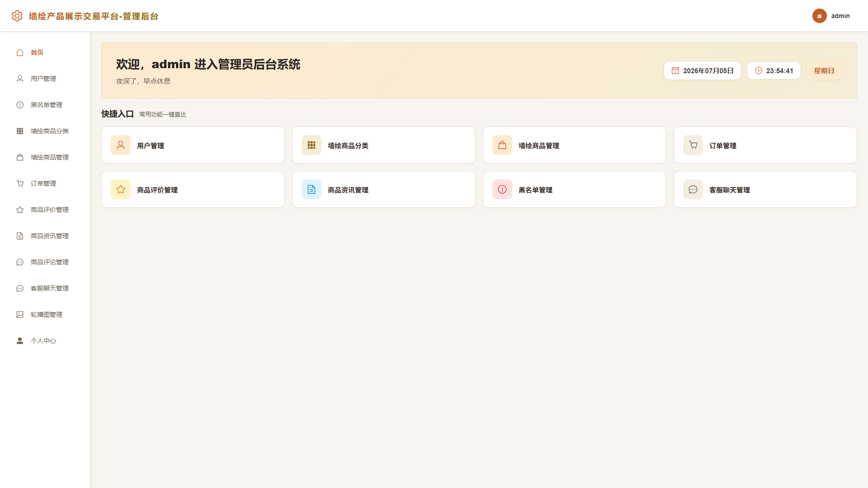
Task: Click the chat icon beside 商品评论管理 in sidebar
Action: point(20,262)
